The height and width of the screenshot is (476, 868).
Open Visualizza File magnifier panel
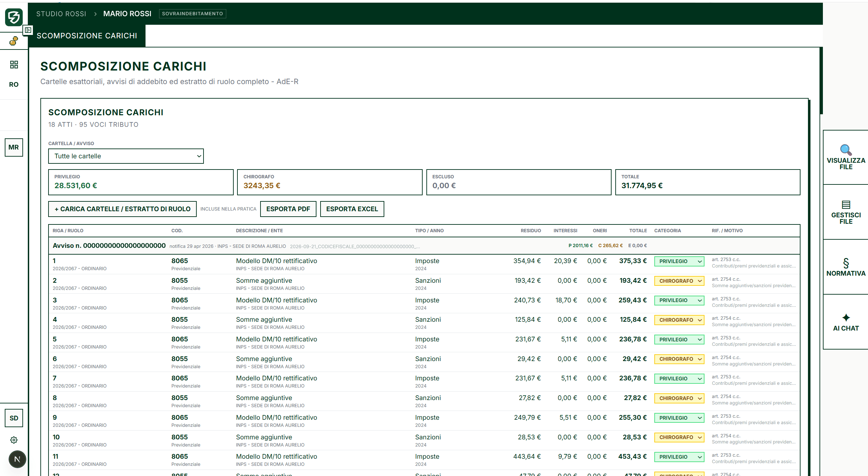846,157
